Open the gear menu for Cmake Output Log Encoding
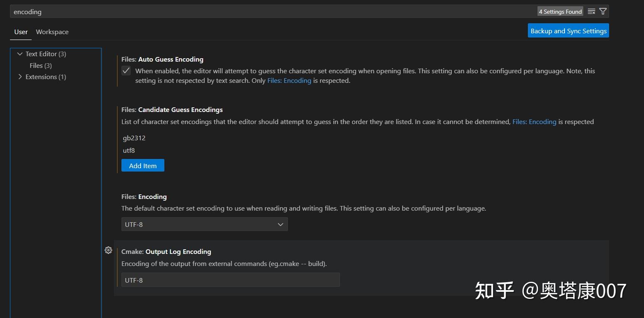644x318 pixels. (x=109, y=250)
